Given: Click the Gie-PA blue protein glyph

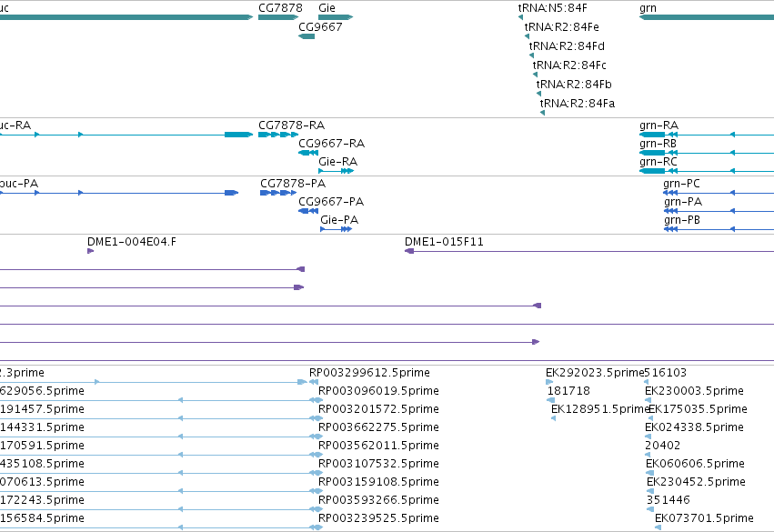Looking at the screenshot, I should (x=337, y=229).
